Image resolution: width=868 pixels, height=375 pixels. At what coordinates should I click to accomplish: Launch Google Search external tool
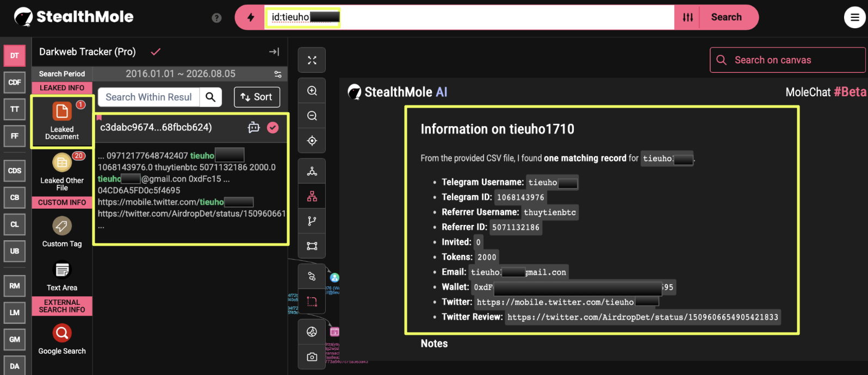[62, 340]
